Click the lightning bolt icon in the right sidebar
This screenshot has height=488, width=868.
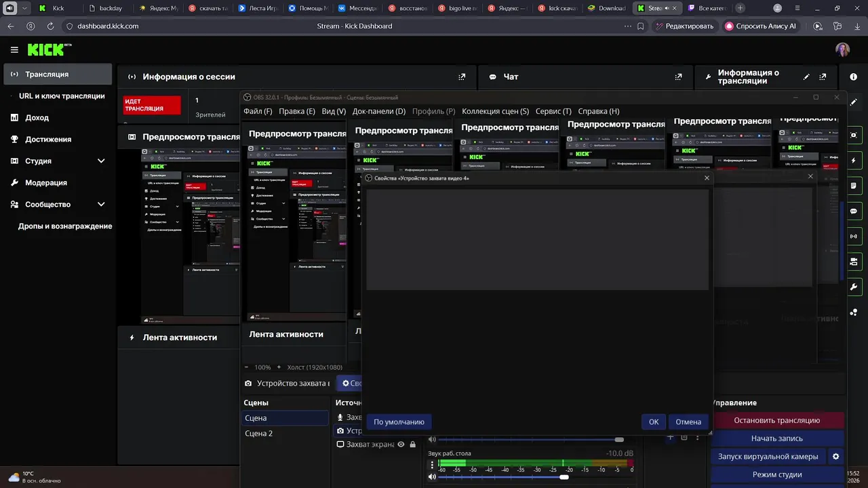point(853,161)
